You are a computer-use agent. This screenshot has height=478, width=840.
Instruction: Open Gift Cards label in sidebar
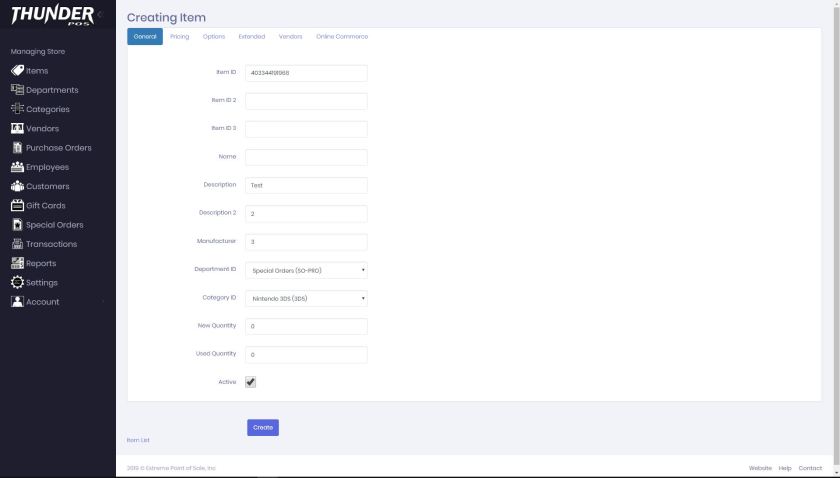[x=46, y=206]
